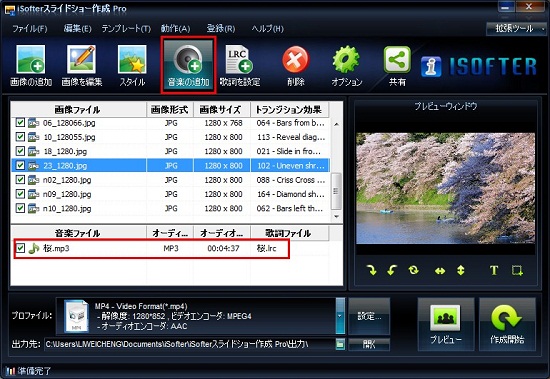
Task: Start creation with the 作成開始 button
Action: (x=507, y=324)
